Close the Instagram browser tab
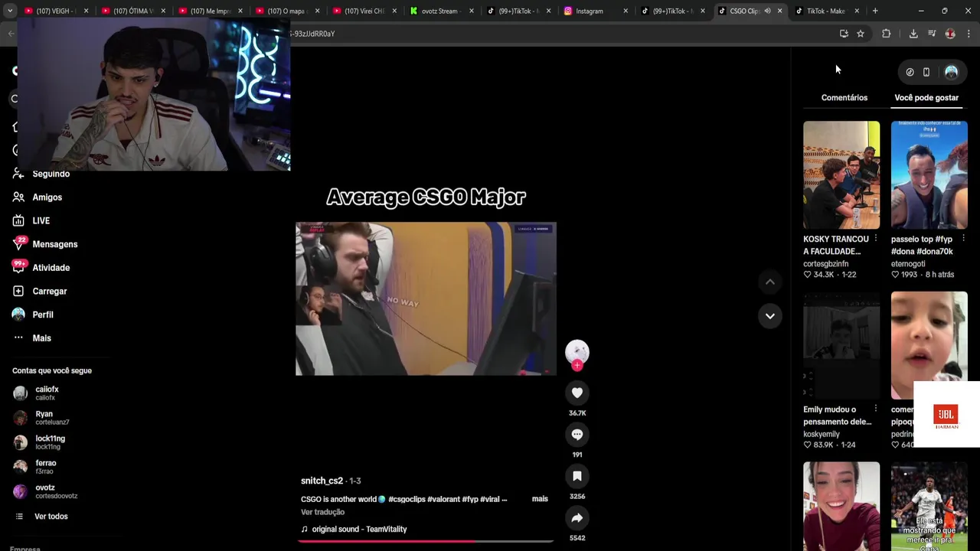This screenshot has width=980, height=551. [x=626, y=11]
